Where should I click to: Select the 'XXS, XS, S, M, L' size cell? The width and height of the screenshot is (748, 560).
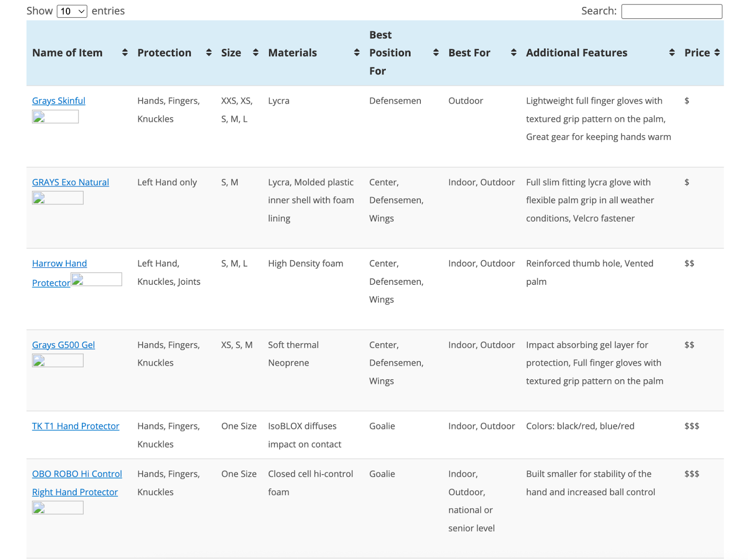[237, 110]
